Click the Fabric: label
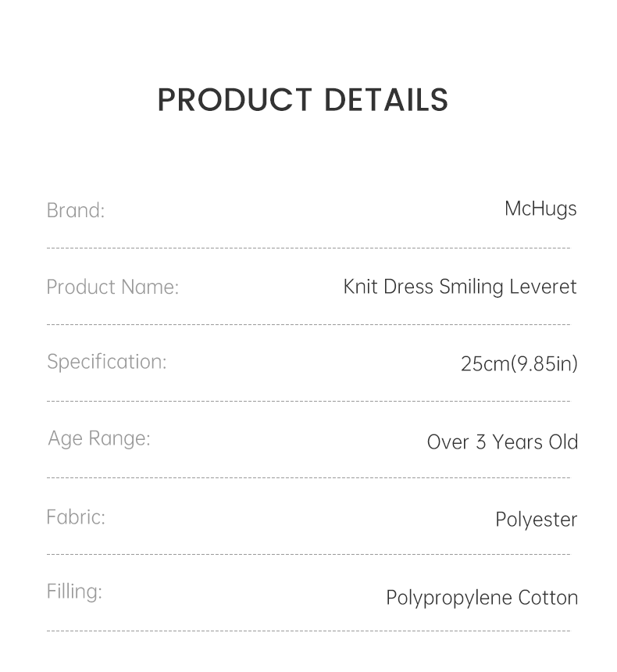The width and height of the screenshot is (617, 672). (x=76, y=517)
